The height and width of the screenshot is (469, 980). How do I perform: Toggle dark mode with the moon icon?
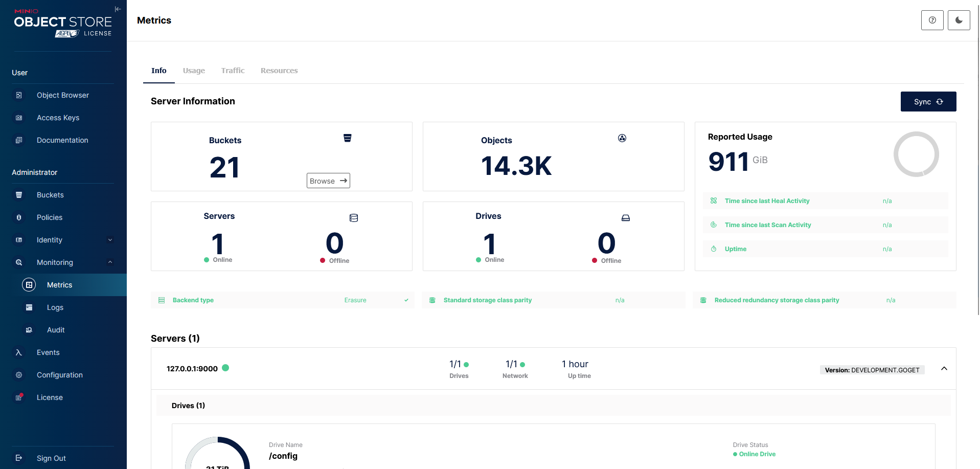(959, 20)
